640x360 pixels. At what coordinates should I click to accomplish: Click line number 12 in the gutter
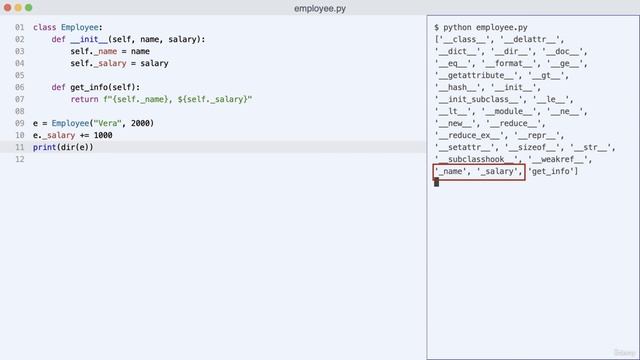pos(20,159)
